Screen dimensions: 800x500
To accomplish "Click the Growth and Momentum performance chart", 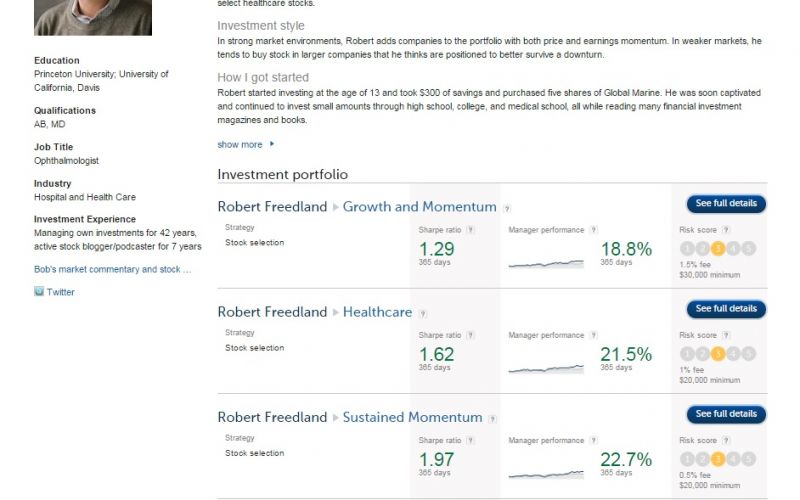I will tap(546, 263).
